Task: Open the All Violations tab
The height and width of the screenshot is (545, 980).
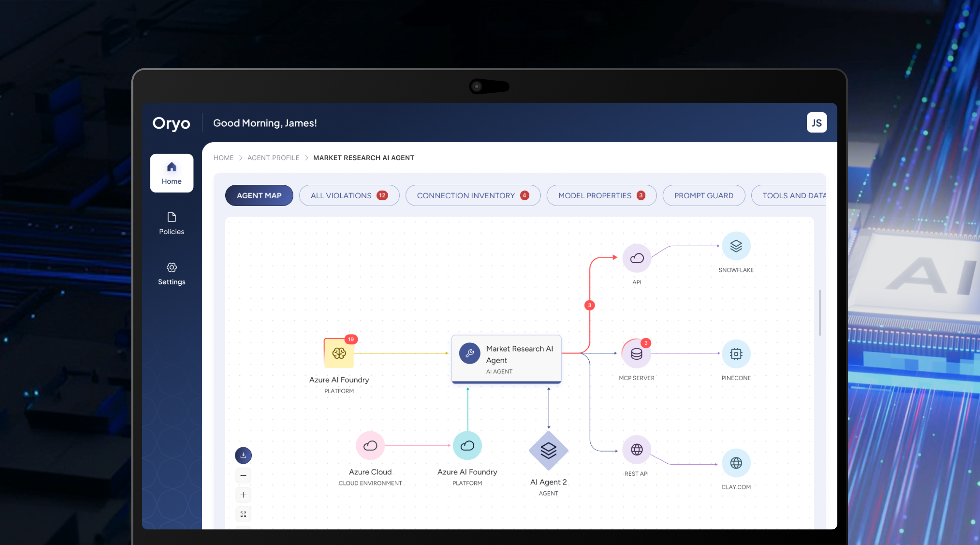Action: coord(349,196)
